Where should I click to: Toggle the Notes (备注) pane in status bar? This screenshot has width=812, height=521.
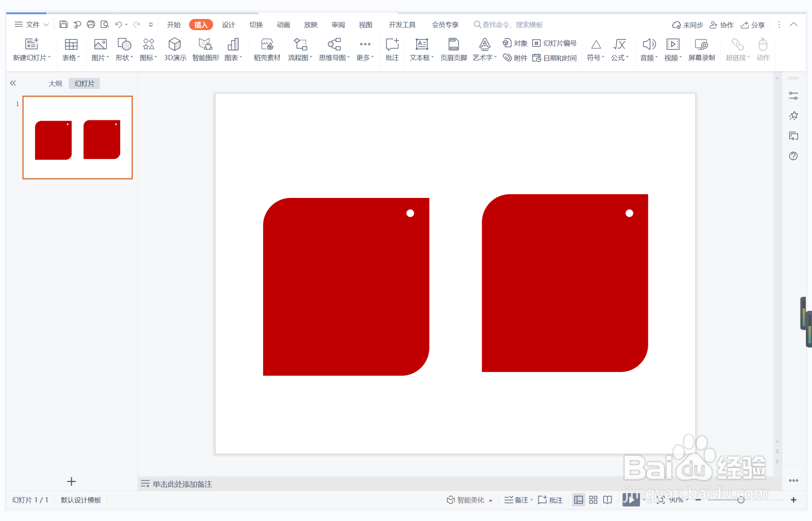(x=518, y=500)
